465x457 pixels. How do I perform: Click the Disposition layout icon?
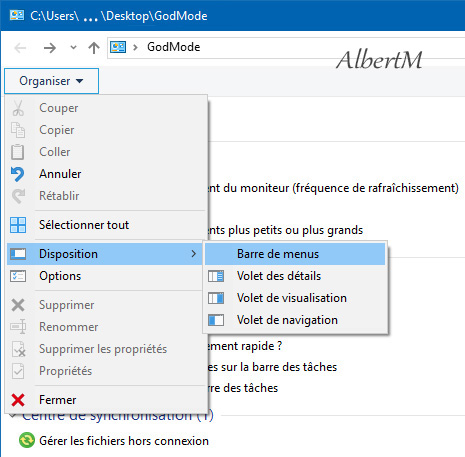[18, 254]
